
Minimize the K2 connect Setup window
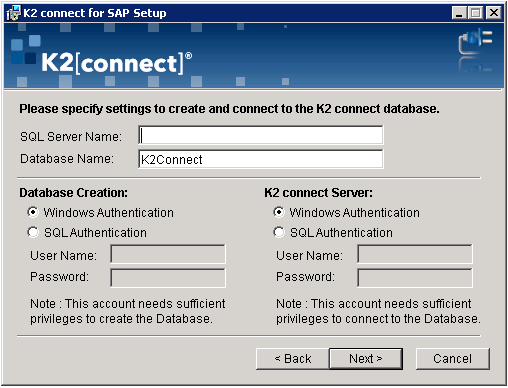point(459,13)
